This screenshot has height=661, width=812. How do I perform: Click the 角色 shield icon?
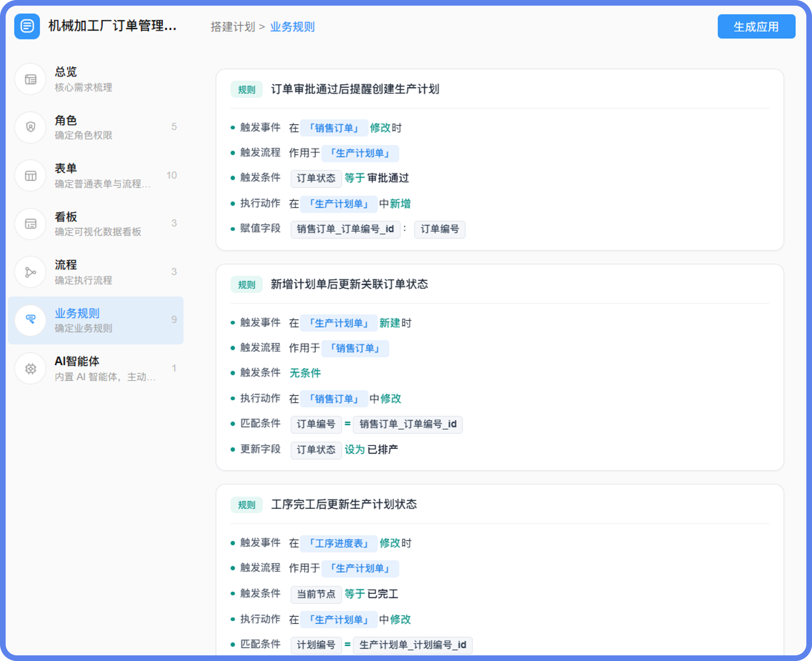click(30, 127)
